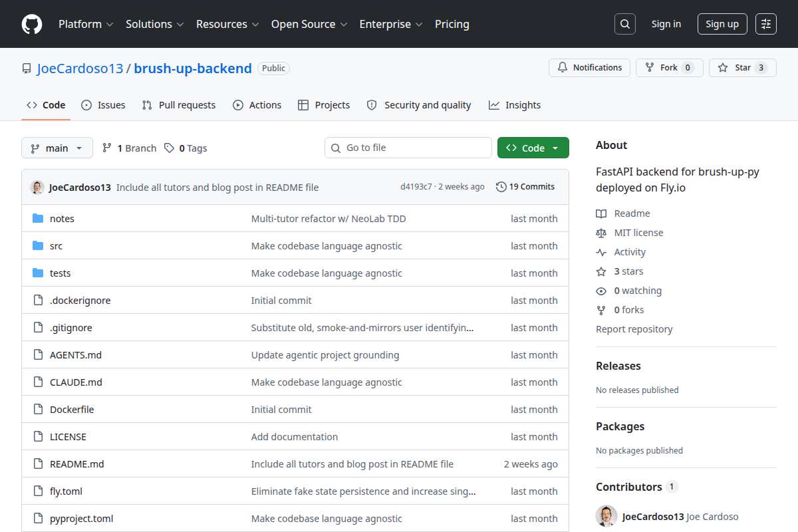Screen dimensions: 798x532
Task: Click the fork icon beside 0 forks
Action: pyautogui.click(x=601, y=310)
